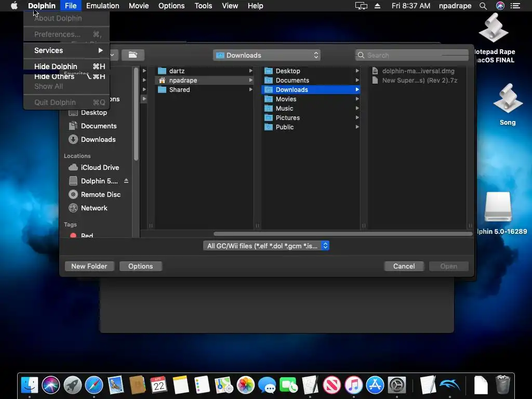Open the Contacts book icon in Dock
The height and width of the screenshot is (399, 532).
coord(137,385)
